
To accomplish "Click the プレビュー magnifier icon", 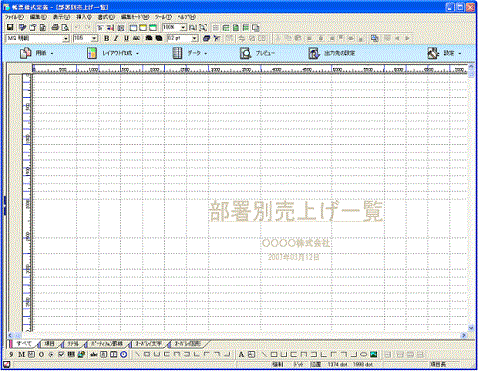I will (245, 53).
